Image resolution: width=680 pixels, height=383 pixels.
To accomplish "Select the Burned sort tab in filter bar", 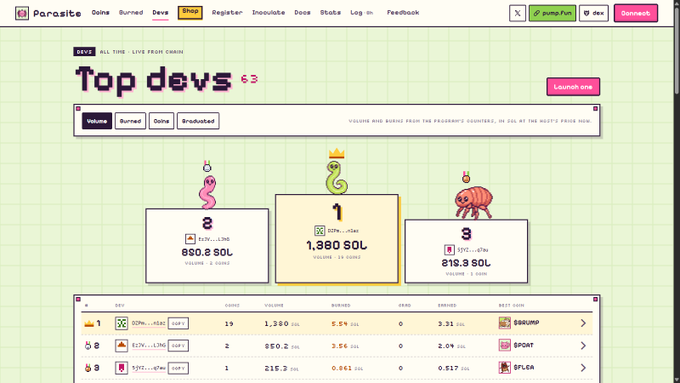I will [131, 121].
